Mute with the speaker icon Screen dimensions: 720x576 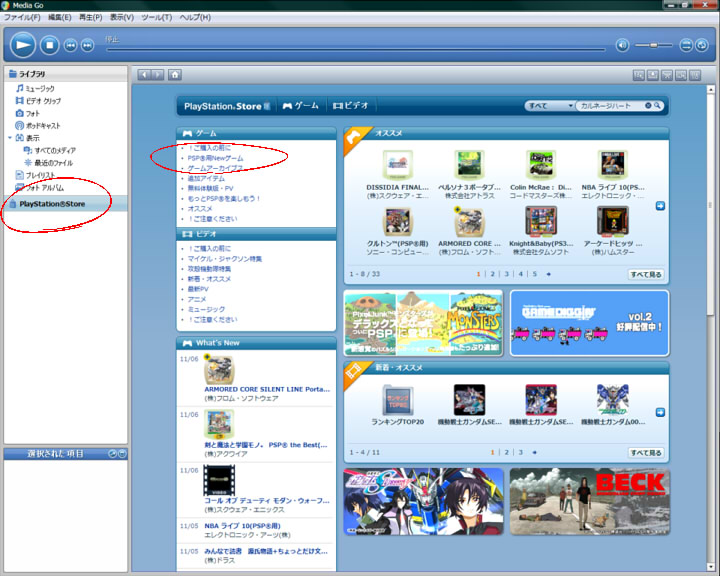(x=622, y=45)
